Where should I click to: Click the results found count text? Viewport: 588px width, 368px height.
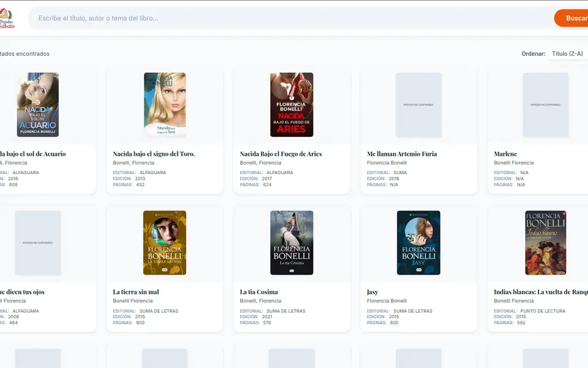(24, 54)
